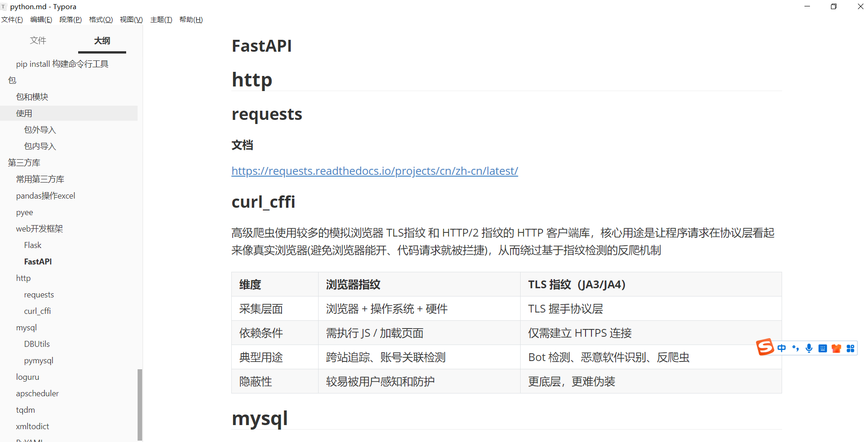Go to FastAPI outline entry
The height and width of the screenshot is (442, 868).
click(38, 262)
